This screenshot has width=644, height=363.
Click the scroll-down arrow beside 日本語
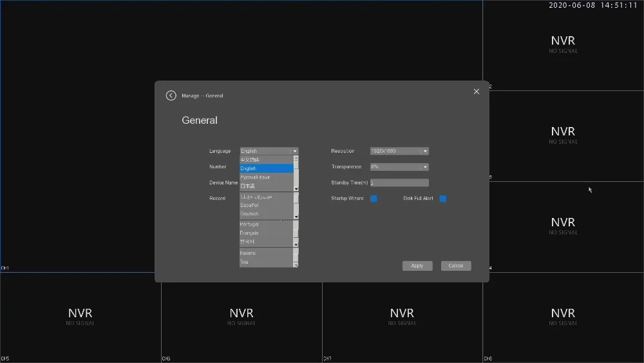click(296, 189)
